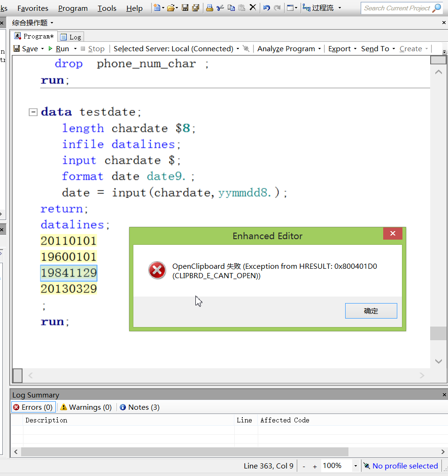Click the Paste clipboard icon
Image resolution: width=448 pixels, height=476 pixels.
(242, 8)
